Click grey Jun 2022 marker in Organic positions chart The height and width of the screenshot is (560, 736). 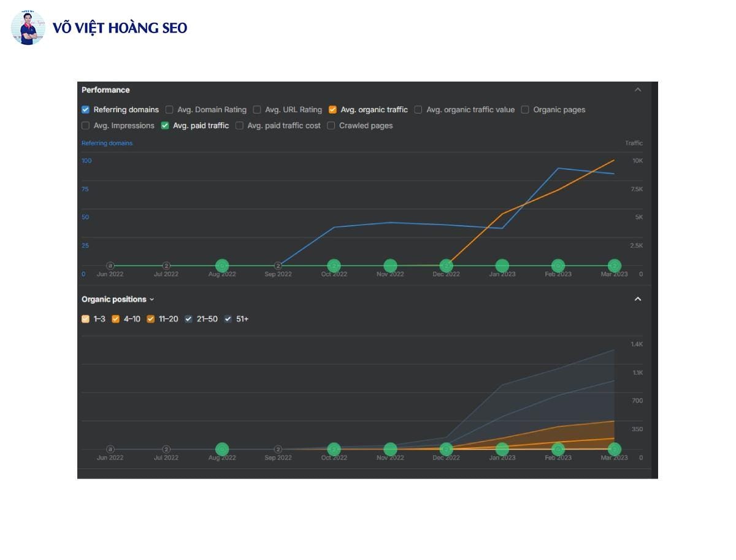(110, 449)
